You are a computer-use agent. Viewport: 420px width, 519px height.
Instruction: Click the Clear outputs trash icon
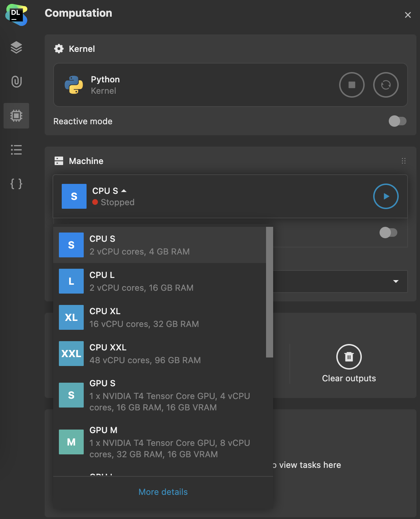coord(349,357)
